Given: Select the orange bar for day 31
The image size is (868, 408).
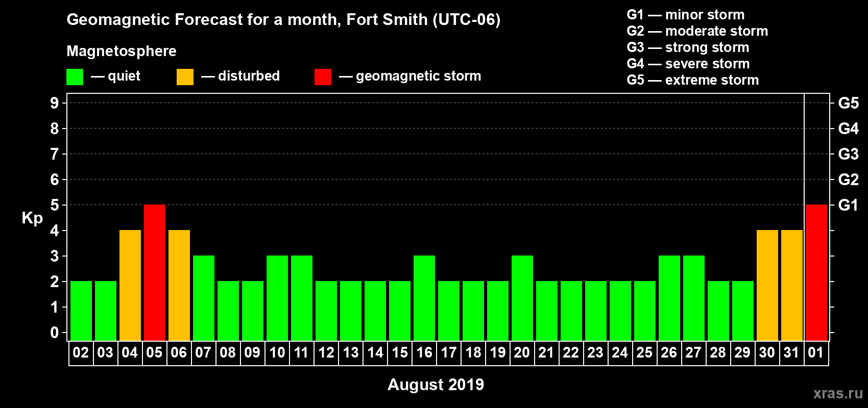Looking at the screenshot, I should [792, 285].
